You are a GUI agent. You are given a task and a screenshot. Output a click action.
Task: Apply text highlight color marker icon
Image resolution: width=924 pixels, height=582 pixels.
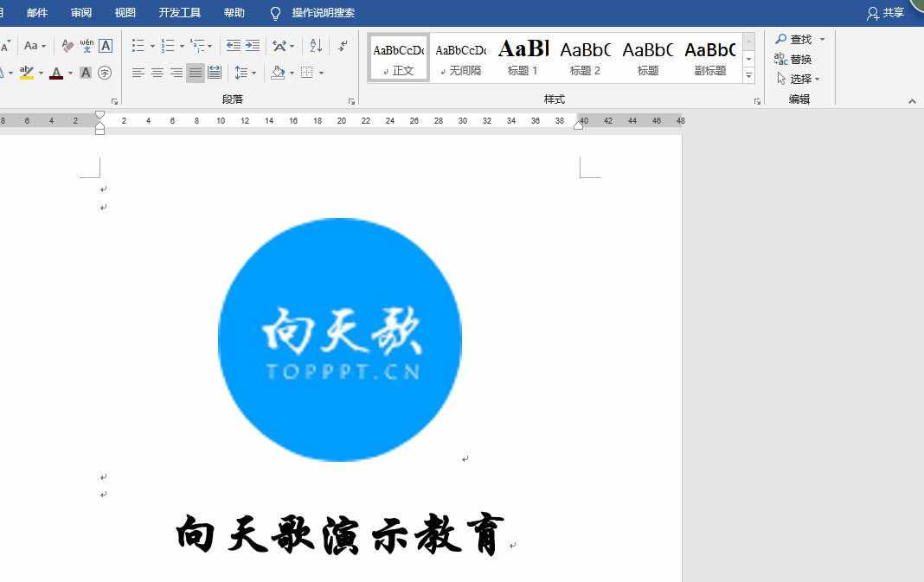point(27,73)
